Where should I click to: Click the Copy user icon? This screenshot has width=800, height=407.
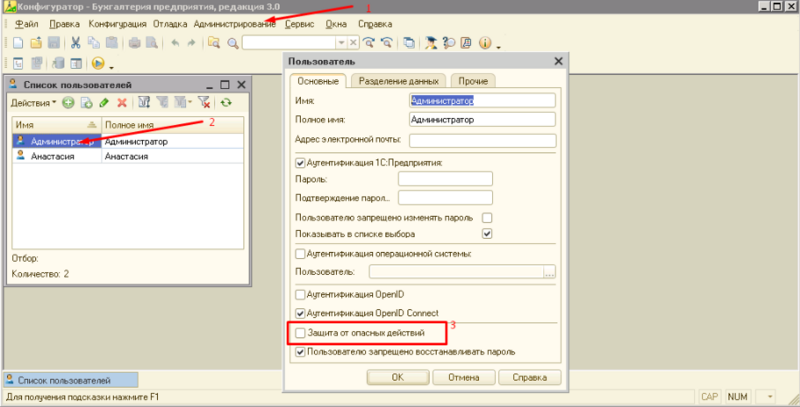(x=86, y=103)
